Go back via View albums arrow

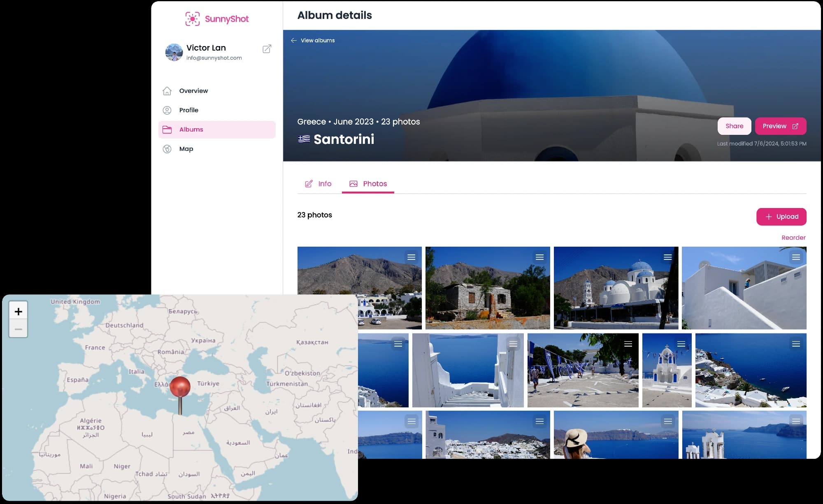294,40
